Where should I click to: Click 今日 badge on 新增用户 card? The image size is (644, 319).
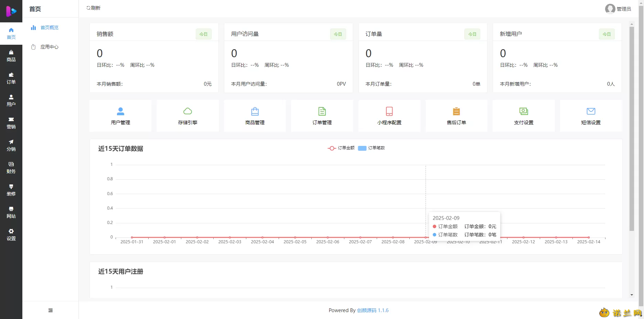click(x=607, y=34)
